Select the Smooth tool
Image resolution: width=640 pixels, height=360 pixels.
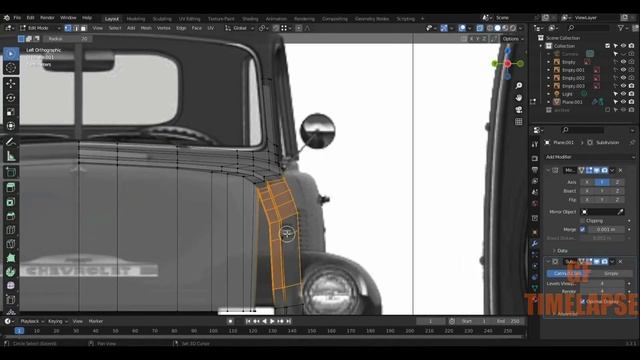[x=11, y=285]
